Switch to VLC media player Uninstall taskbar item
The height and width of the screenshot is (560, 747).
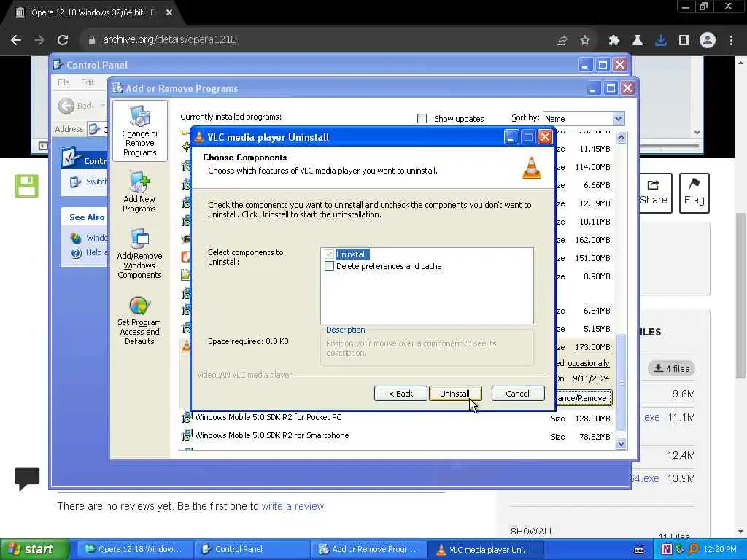485,549
